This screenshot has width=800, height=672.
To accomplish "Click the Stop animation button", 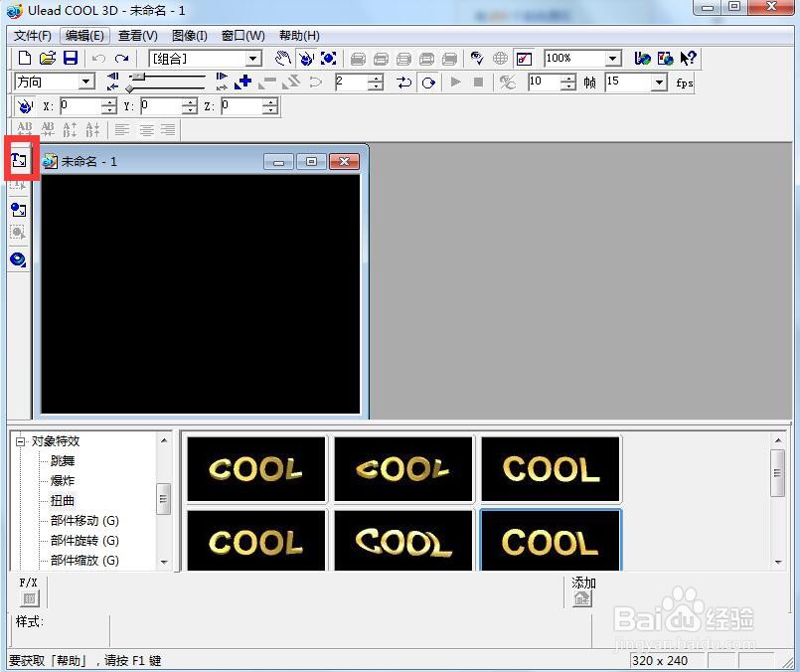I will pyautogui.click(x=479, y=82).
